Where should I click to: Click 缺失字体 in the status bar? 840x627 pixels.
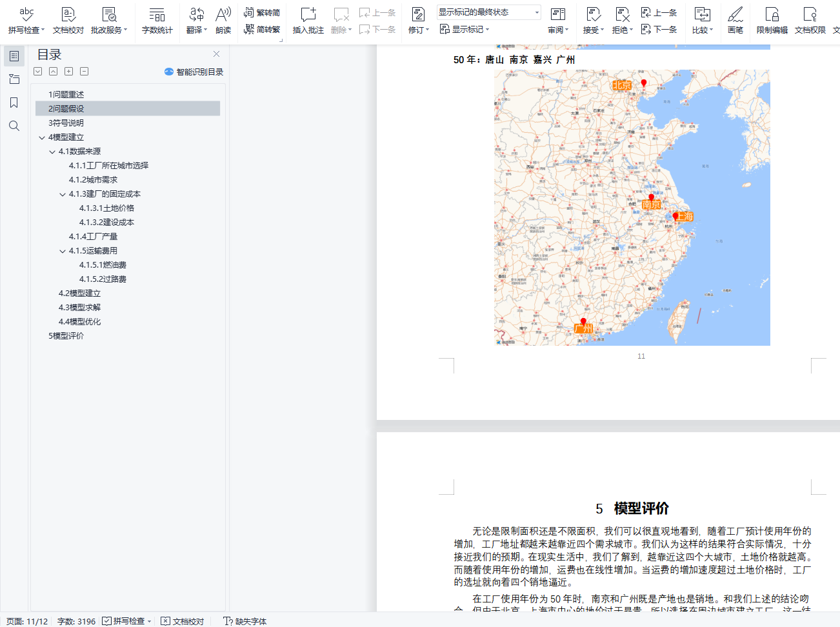pos(245,621)
